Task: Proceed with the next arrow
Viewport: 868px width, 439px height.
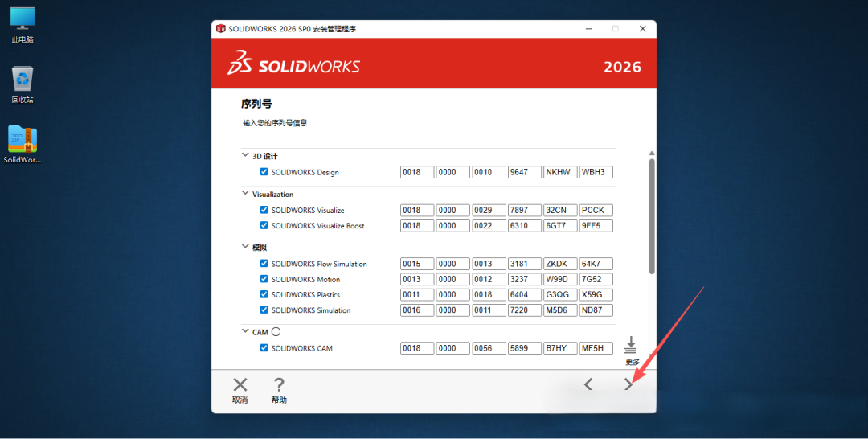Action: tap(628, 384)
